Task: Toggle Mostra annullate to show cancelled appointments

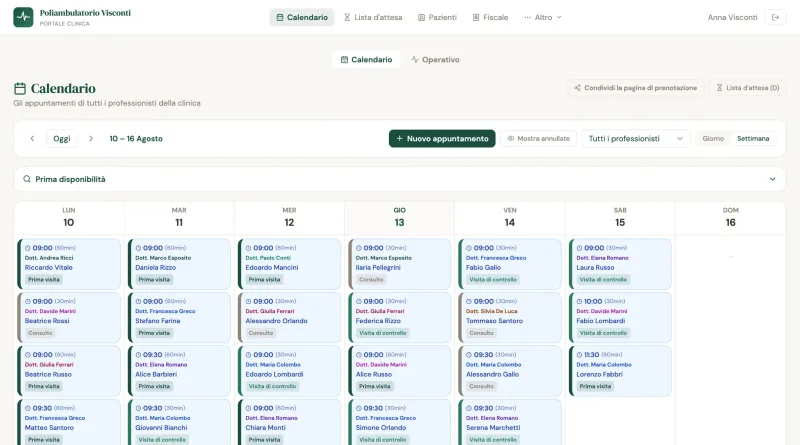Action: click(x=538, y=138)
